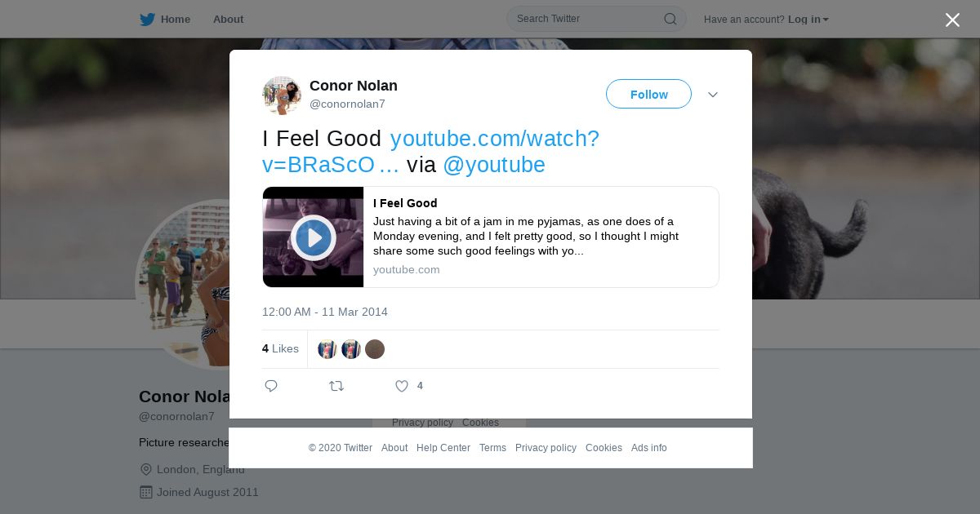Like the tweet with heart icon
The width and height of the screenshot is (980, 514).
coord(402,386)
